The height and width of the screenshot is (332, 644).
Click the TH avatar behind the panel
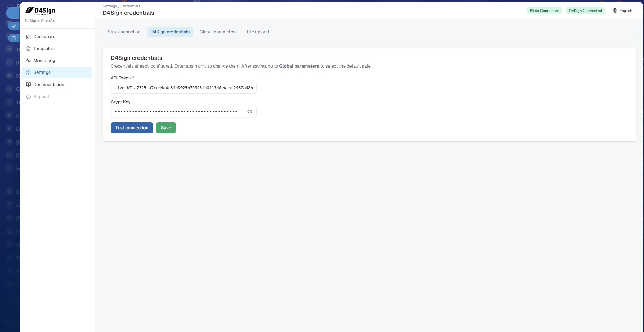point(9,49)
